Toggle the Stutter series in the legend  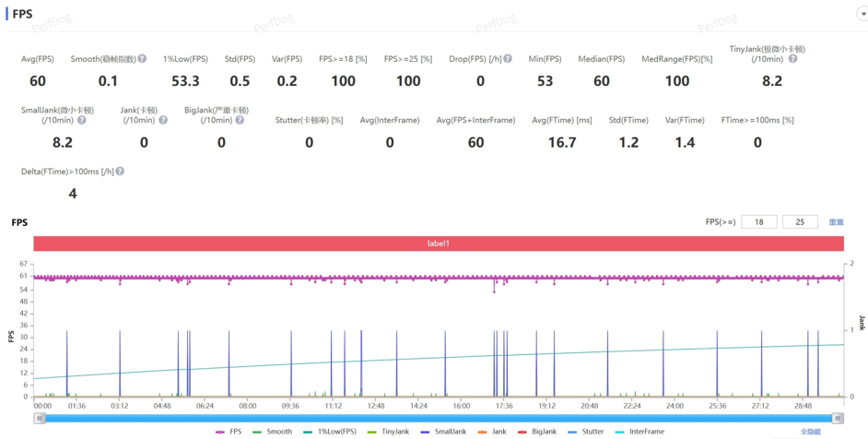click(x=588, y=432)
